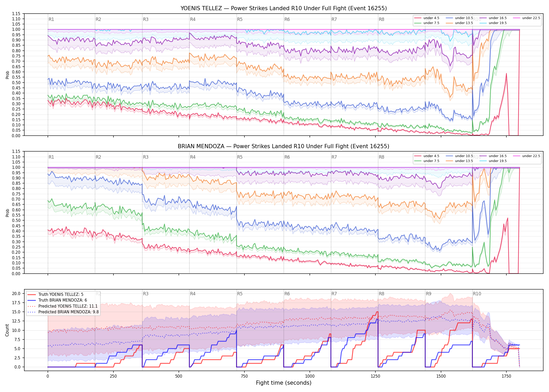The height and width of the screenshot is (392, 549).
Task: Click the R10 round label in bottom chart
Action: click(477, 294)
